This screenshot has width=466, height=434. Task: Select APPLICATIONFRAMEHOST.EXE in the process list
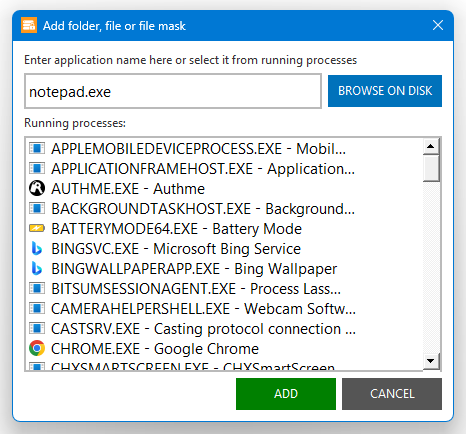point(224,168)
